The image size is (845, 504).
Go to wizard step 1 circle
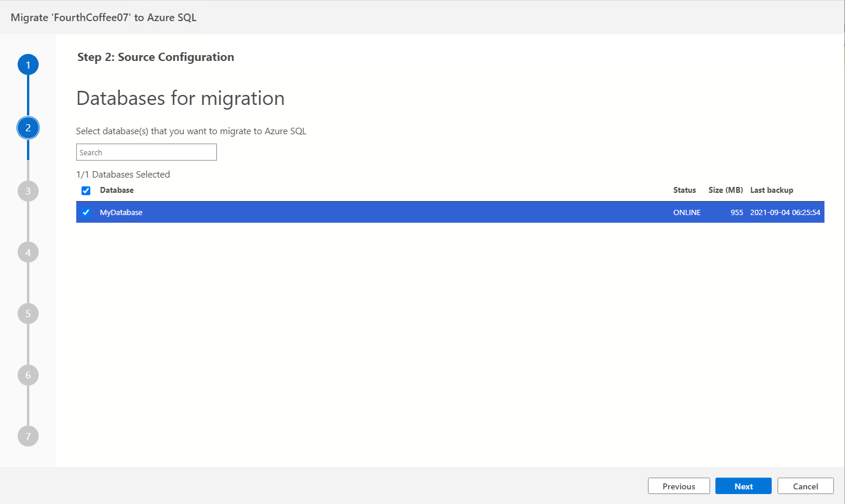click(28, 65)
